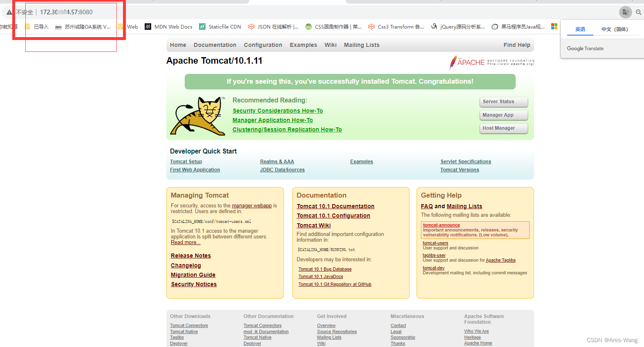This screenshot has height=347, width=644.
Task: Open Source Repositories footer link
Action: point(337,331)
